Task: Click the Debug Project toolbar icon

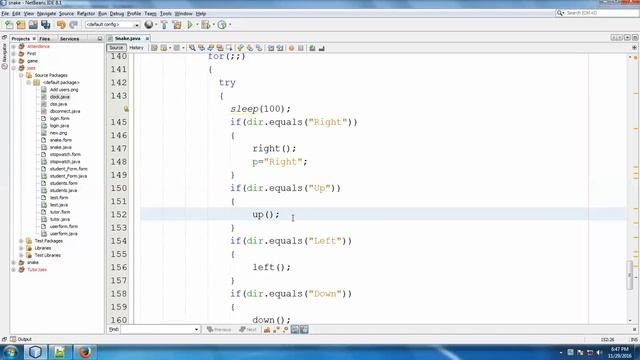Action: tap(206, 25)
